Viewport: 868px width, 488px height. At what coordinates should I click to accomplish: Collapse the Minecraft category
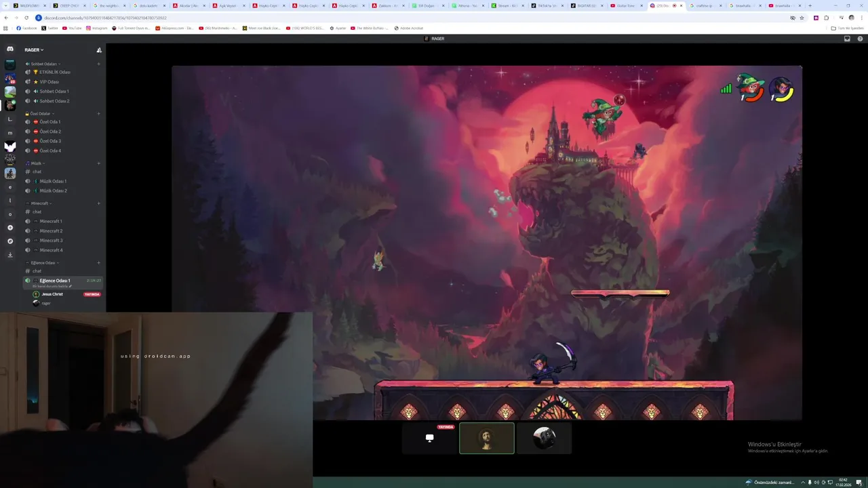pos(39,203)
